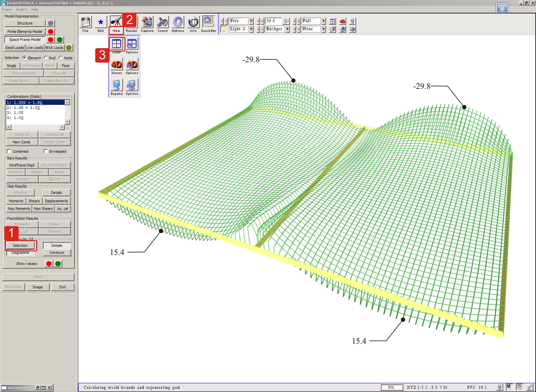Open the Light 2 dropdown arrow
Screen dimensions: 536x392
pyautogui.click(x=251, y=29)
